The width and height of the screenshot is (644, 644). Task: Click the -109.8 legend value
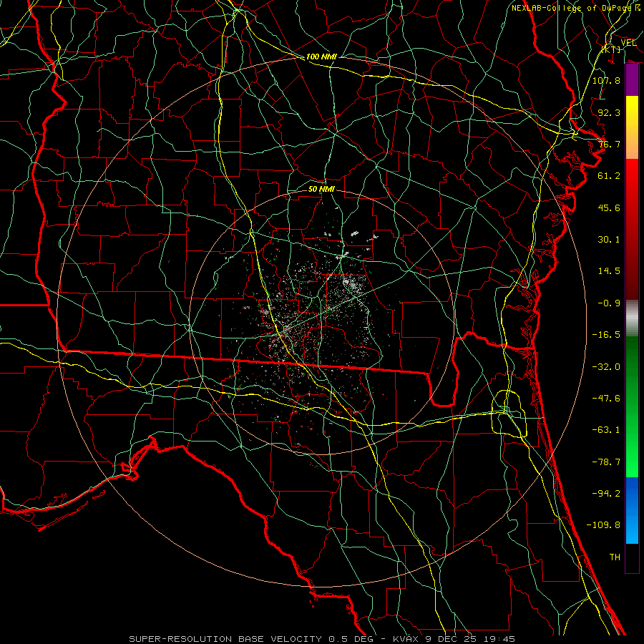tap(603, 525)
